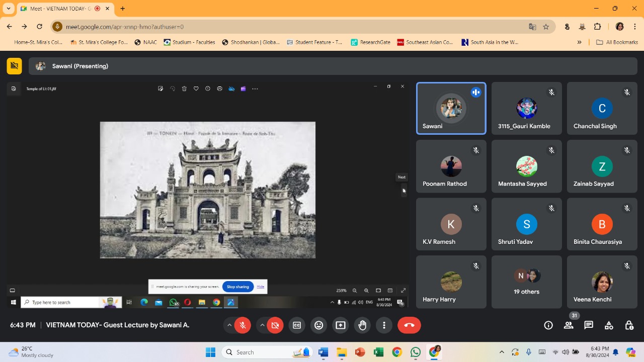Leave the call with the red hang-up button
This screenshot has height=362, width=644.
409,325
